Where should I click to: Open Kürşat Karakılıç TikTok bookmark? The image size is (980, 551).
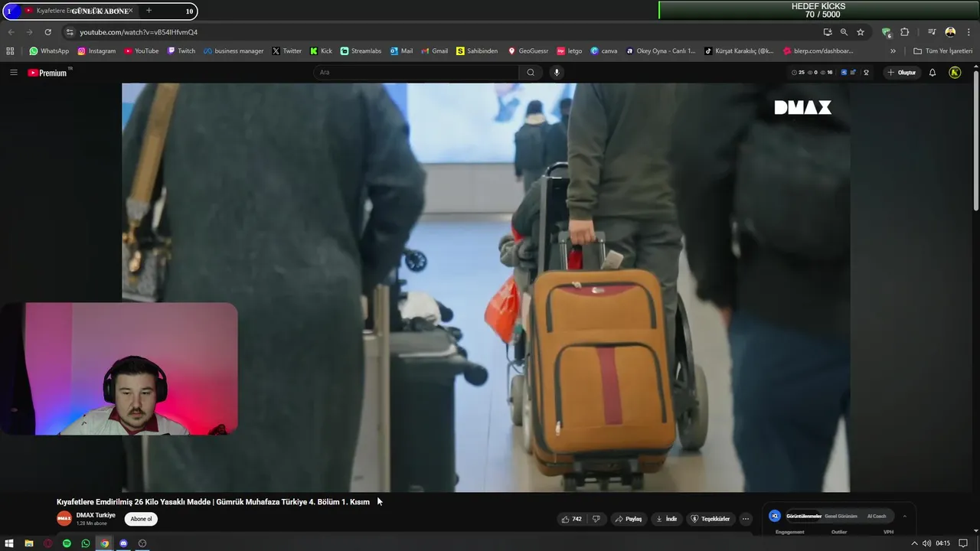(x=740, y=51)
